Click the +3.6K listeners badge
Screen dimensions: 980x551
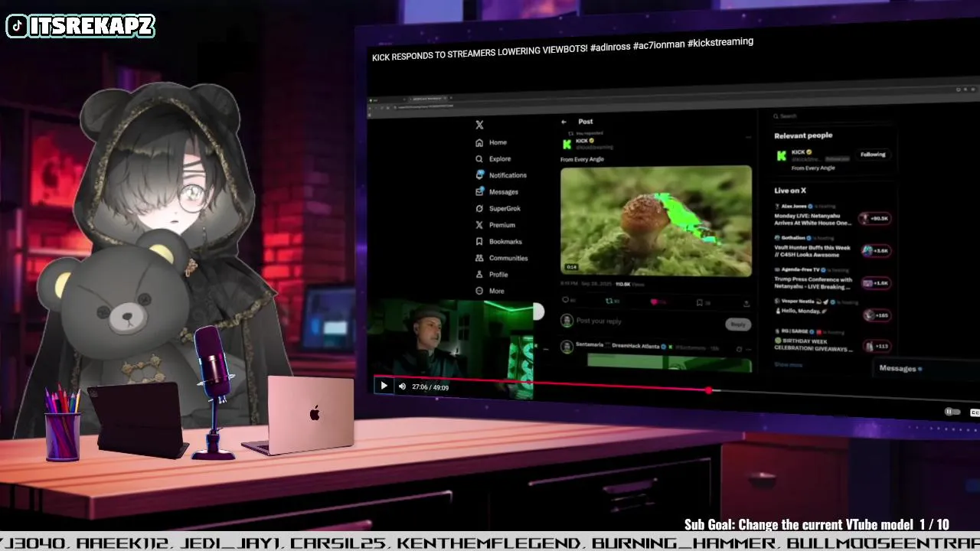pyautogui.click(x=875, y=251)
